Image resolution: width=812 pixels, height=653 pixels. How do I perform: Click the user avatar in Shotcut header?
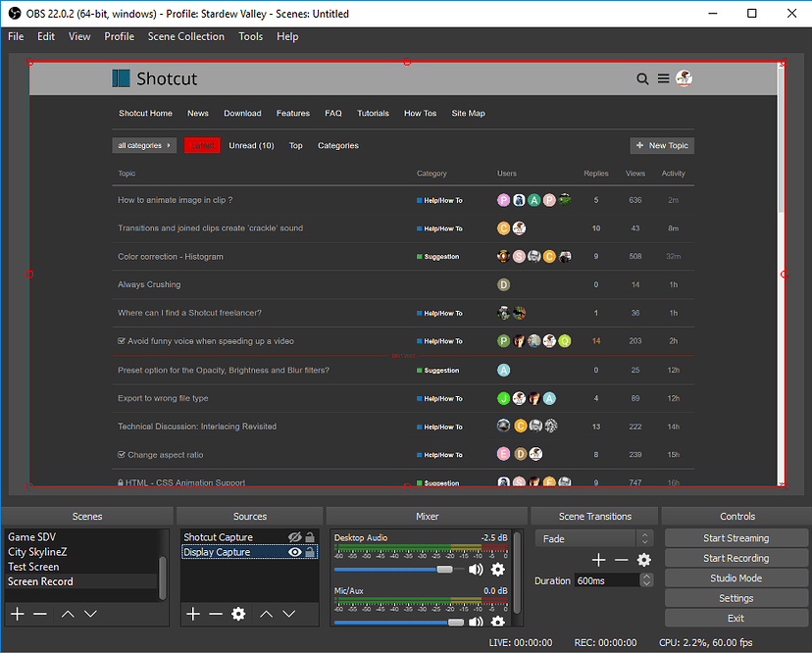pyautogui.click(x=685, y=78)
